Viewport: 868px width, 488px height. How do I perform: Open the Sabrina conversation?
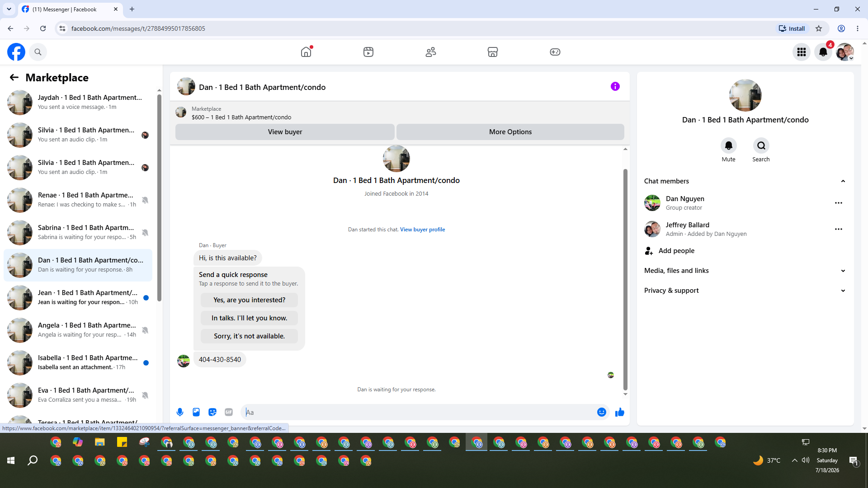(x=78, y=233)
